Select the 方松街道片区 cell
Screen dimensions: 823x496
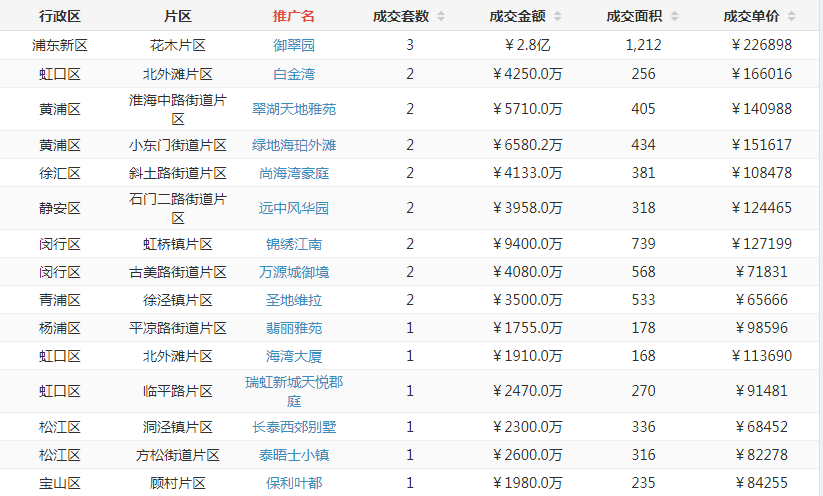(177, 455)
